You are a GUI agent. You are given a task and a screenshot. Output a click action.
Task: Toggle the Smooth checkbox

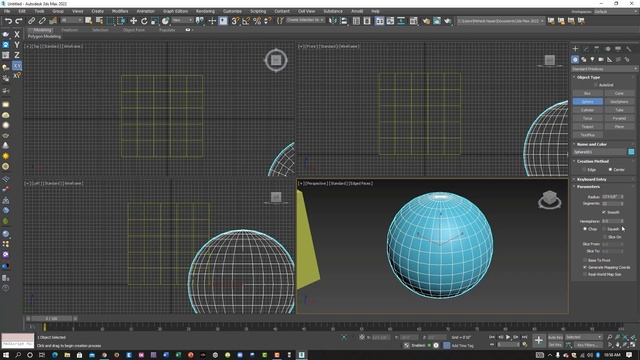(x=604, y=212)
